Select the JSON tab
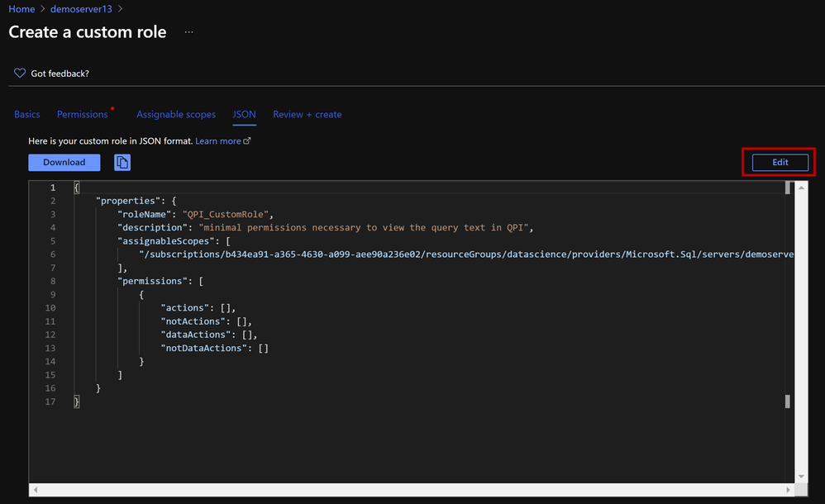 click(x=244, y=114)
